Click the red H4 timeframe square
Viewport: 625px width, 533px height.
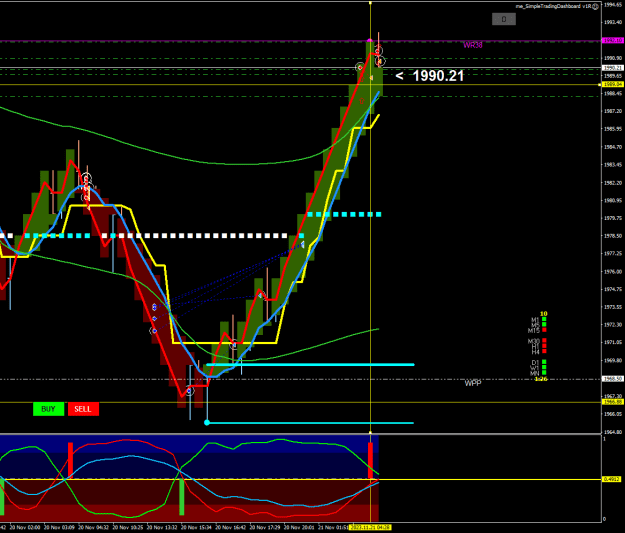click(x=544, y=351)
